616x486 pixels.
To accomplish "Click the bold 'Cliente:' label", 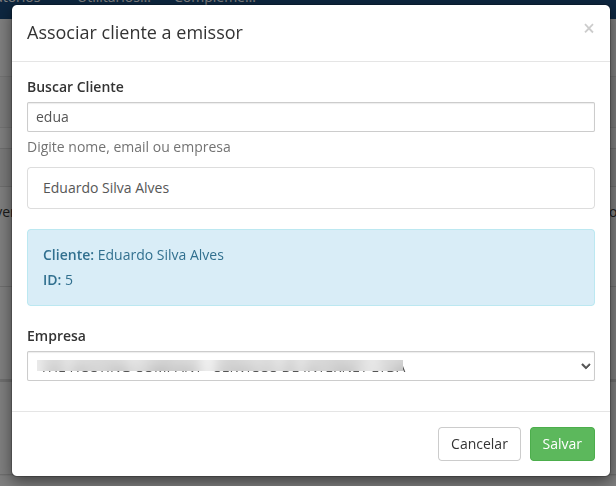I will 68,255.
